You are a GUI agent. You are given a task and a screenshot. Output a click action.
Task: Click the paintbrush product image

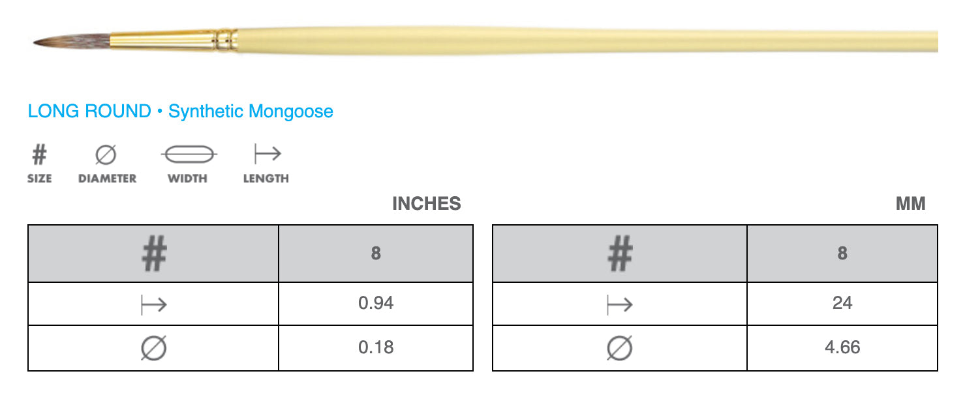coord(485,40)
